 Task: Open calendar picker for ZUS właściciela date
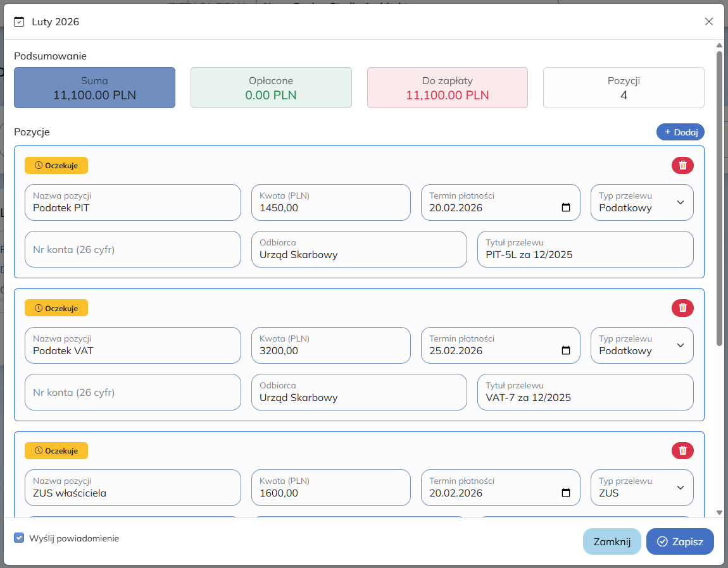(566, 493)
